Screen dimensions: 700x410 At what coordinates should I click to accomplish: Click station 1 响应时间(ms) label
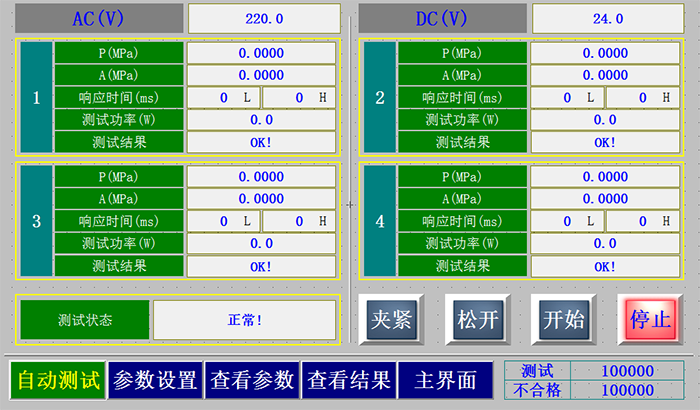[x=119, y=97]
